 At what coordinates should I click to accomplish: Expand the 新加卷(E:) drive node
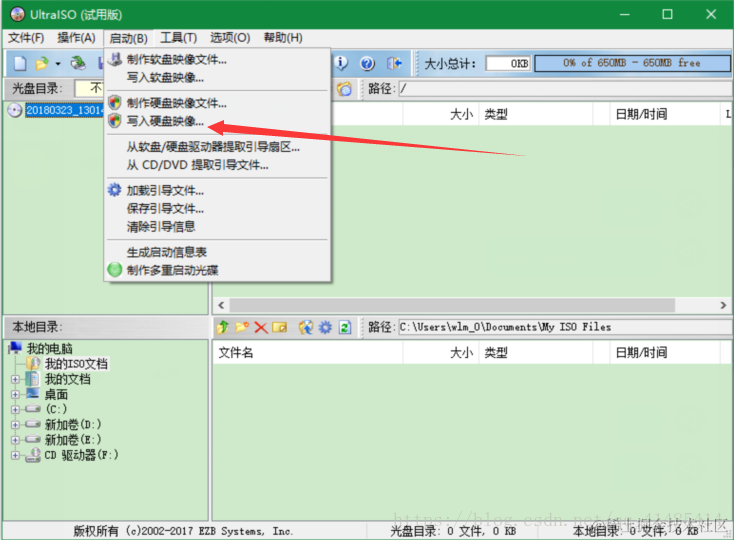point(15,440)
